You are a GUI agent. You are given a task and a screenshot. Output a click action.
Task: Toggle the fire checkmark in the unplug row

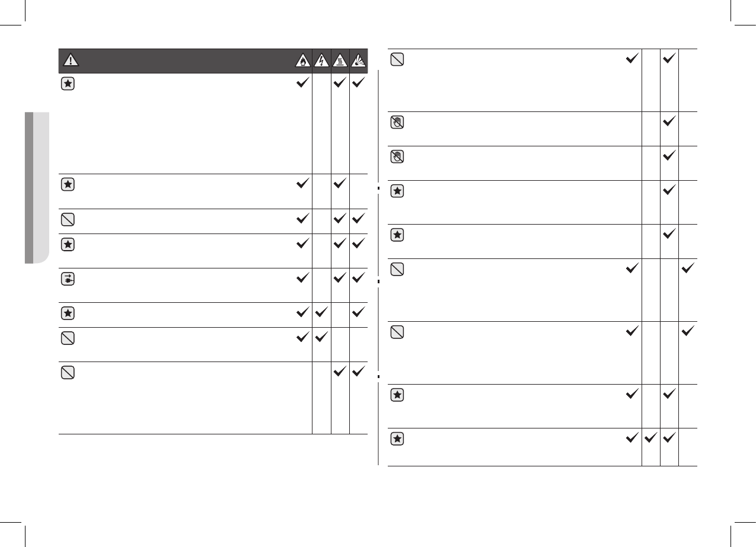coord(302,278)
